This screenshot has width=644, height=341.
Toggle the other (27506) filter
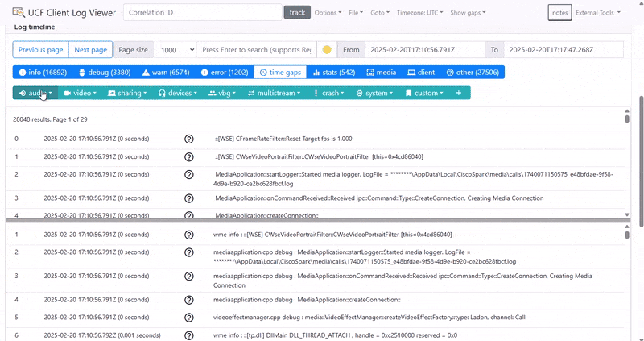click(473, 73)
